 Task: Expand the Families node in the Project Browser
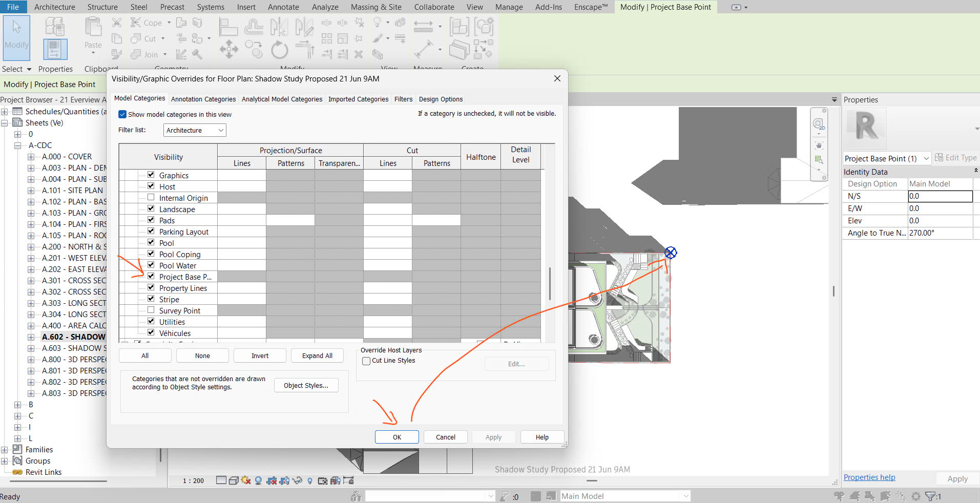pos(18,449)
